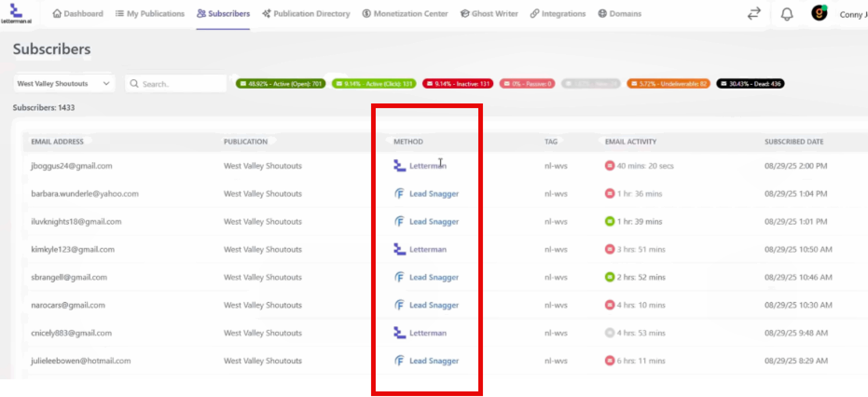Filter by Active (Click) 131 badge

(374, 84)
